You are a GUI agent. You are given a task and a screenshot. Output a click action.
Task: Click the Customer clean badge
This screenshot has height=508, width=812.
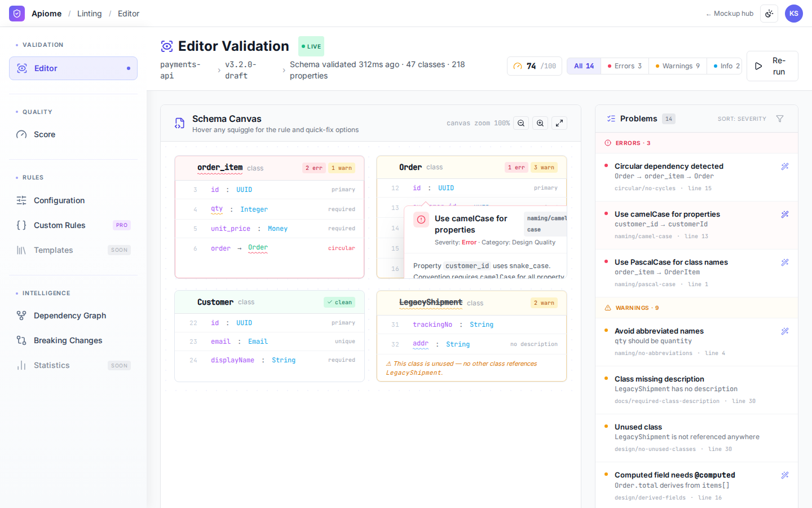click(339, 302)
